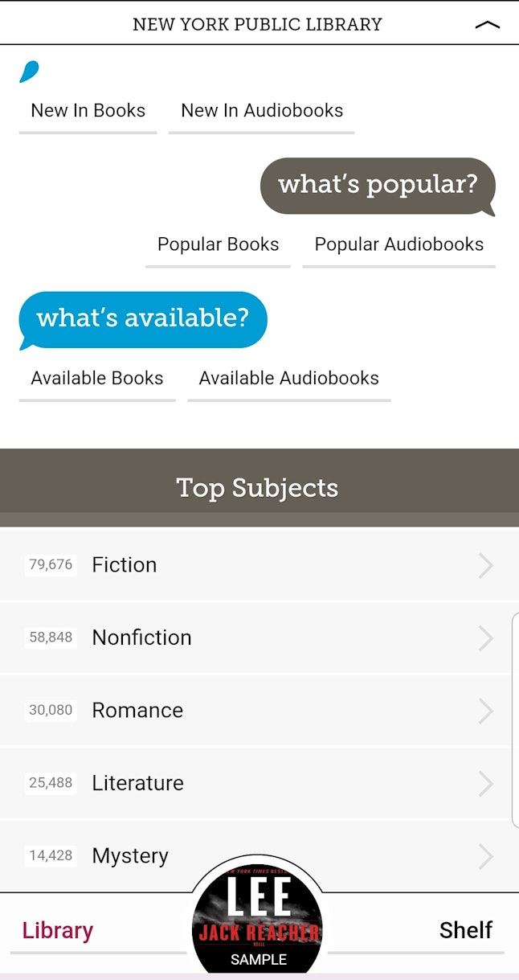Switch to the Library tab
519x980 pixels.
tap(58, 930)
